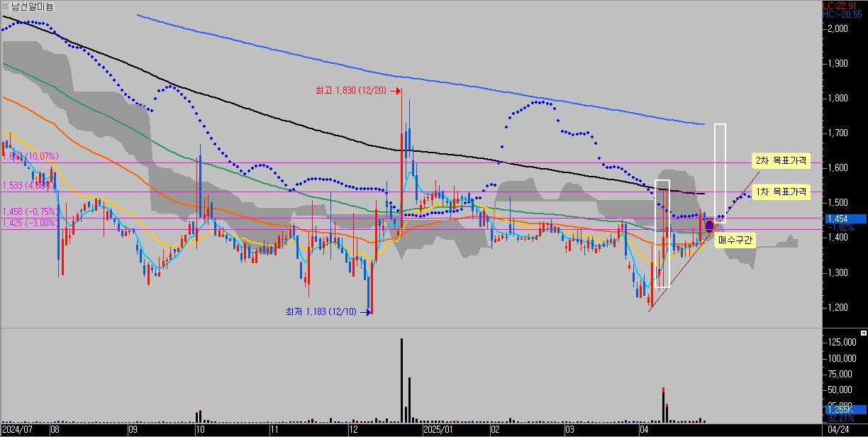Click the 10 month date label
This screenshot has height=437, width=868.
point(200,429)
